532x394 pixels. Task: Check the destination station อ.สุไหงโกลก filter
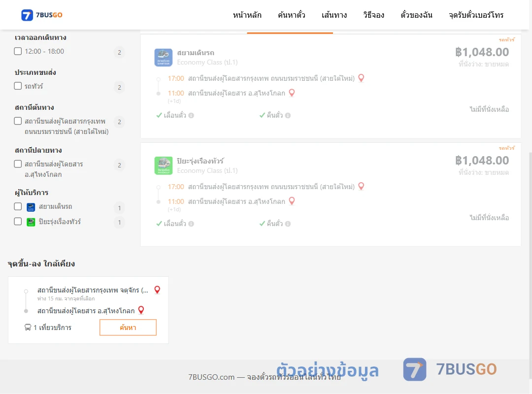18,164
